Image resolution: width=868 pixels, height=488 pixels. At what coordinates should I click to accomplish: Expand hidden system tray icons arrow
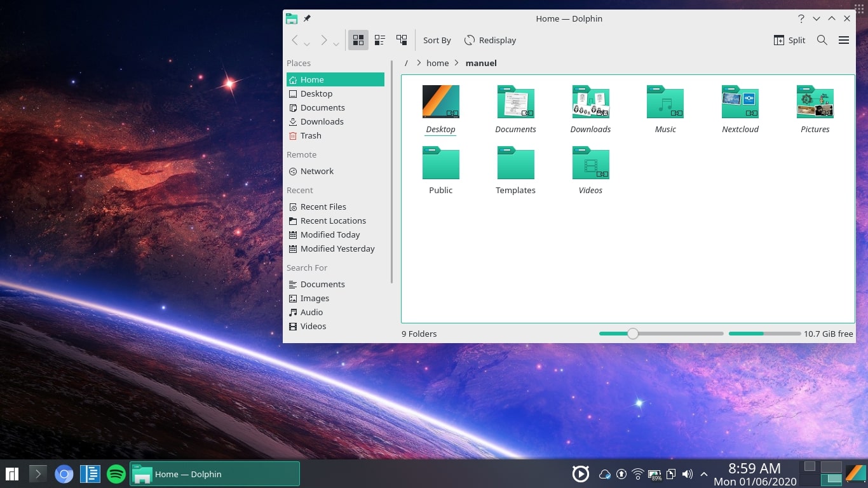pos(703,474)
